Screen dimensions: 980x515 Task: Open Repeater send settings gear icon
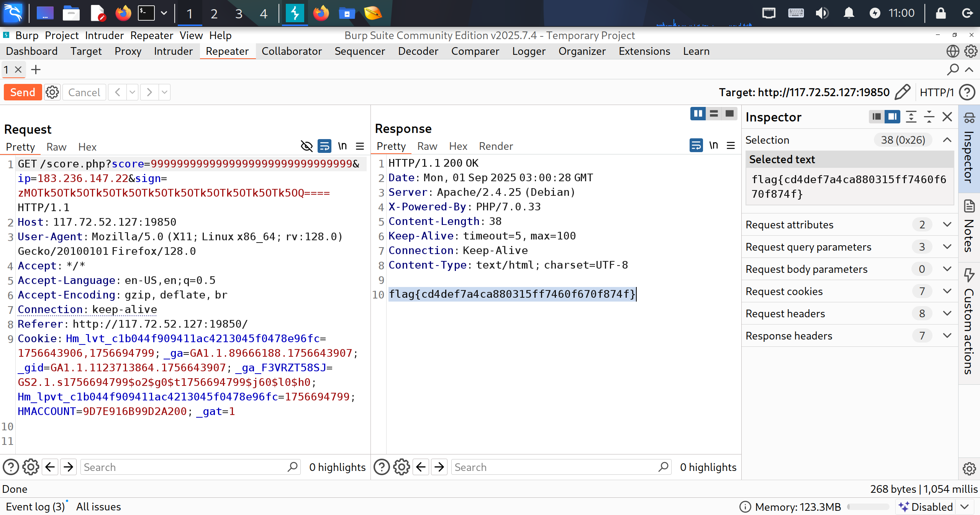click(x=52, y=92)
